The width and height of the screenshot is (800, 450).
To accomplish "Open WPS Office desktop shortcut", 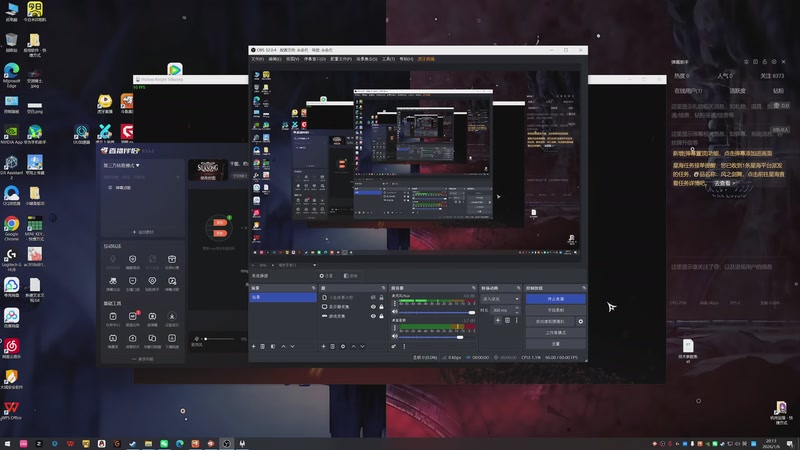I will click(11, 411).
